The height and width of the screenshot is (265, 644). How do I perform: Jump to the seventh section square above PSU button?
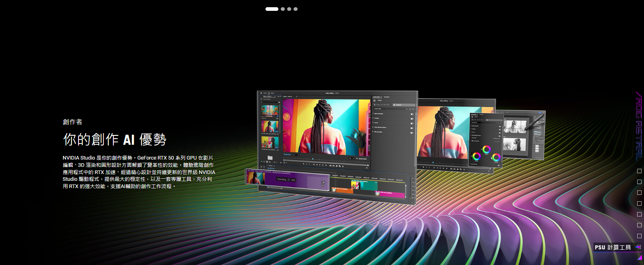click(x=639, y=236)
